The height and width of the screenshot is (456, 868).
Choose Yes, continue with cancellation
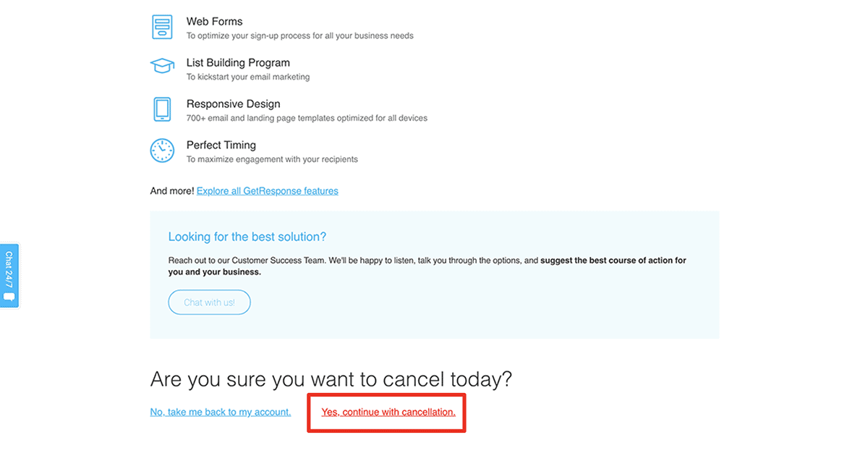click(388, 412)
